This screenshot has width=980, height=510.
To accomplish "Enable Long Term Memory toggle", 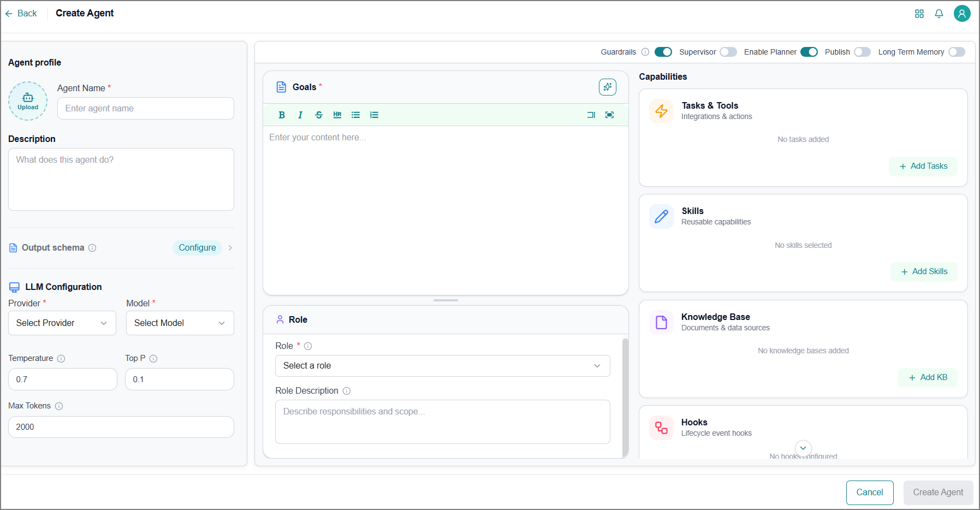I will pos(957,52).
